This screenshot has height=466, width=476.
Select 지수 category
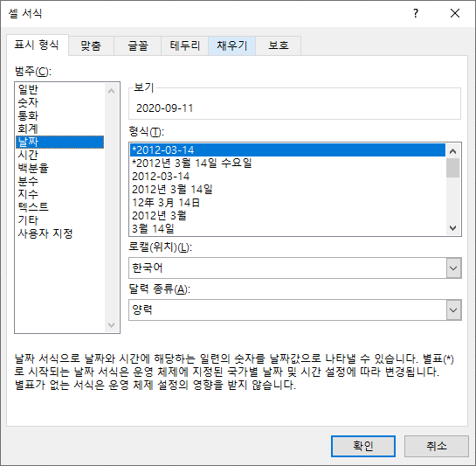click(x=59, y=194)
